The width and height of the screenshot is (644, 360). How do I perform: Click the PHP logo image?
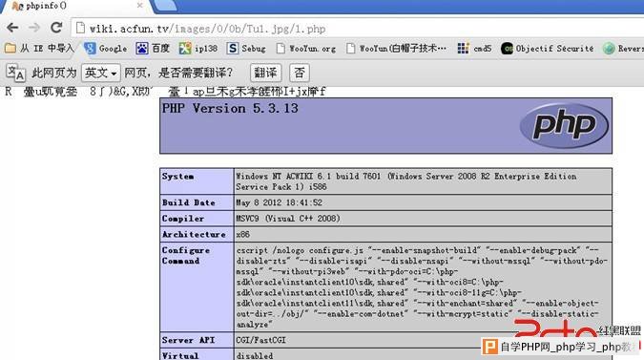(x=564, y=125)
